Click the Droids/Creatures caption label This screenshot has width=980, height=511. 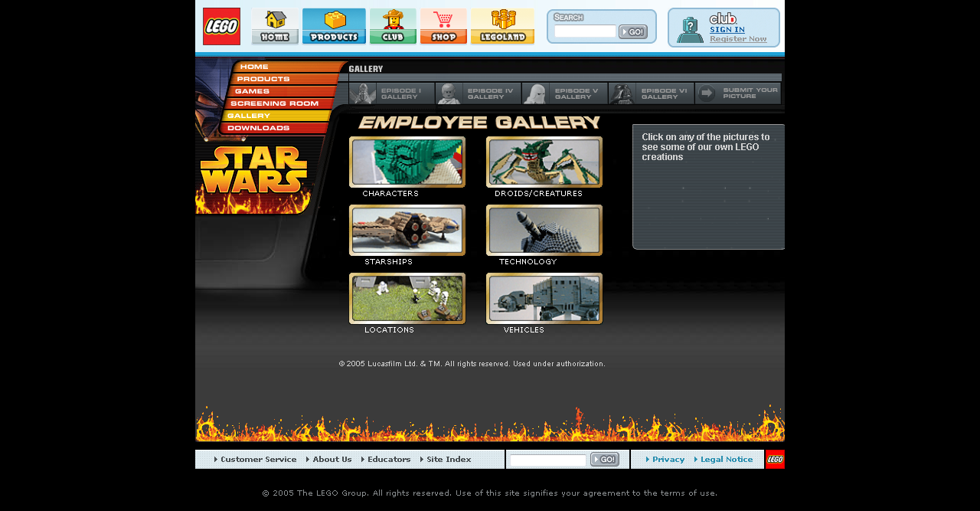[538, 194]
